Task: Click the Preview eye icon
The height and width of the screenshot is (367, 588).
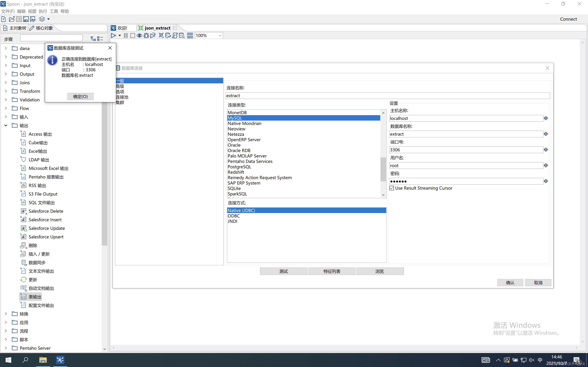Action: pyautogui.click(x=139, y=36)
